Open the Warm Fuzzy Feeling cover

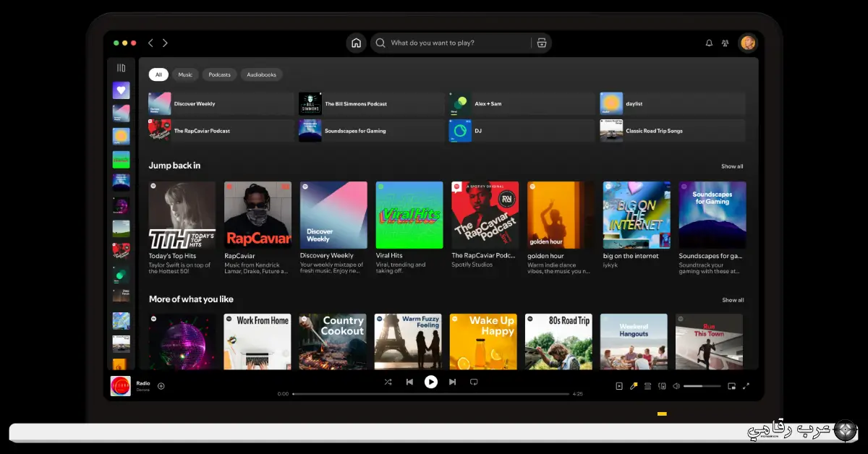click(408, 341)
